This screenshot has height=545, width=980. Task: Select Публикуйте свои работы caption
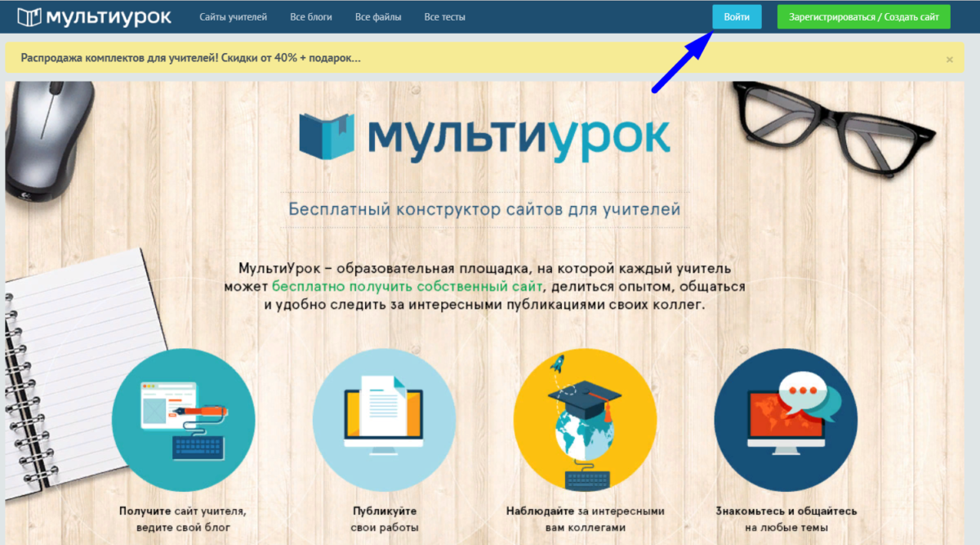pos(385,520)
